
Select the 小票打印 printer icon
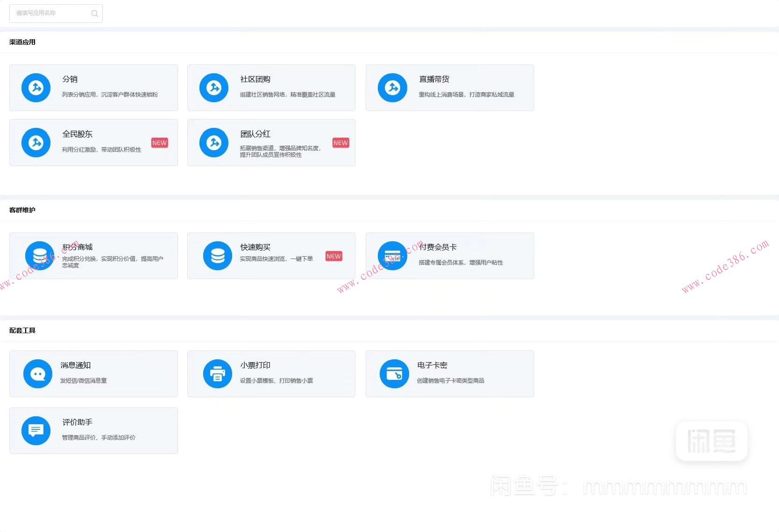coord(218,374)
